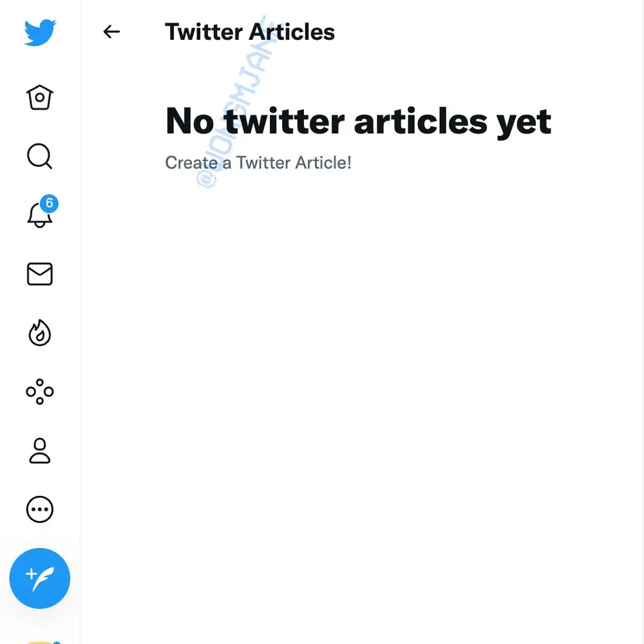Open the trending flame section
The image size is (644, 644).
pos(39,332)
